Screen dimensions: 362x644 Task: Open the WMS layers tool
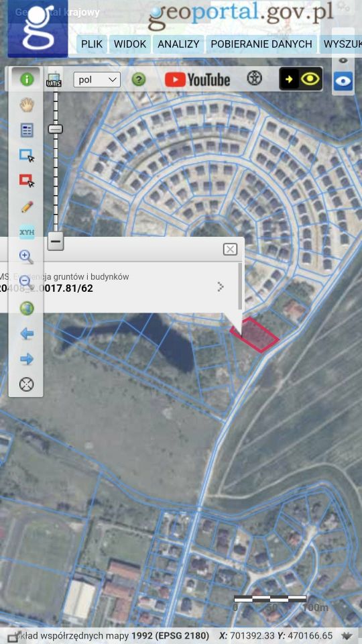pyautogui.click(x=54, y=79)
